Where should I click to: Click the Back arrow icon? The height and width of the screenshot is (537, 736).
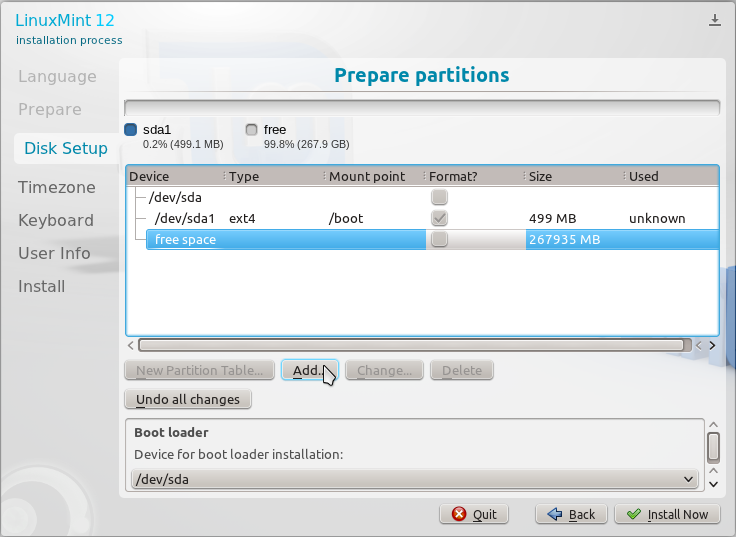coord(554,514)
